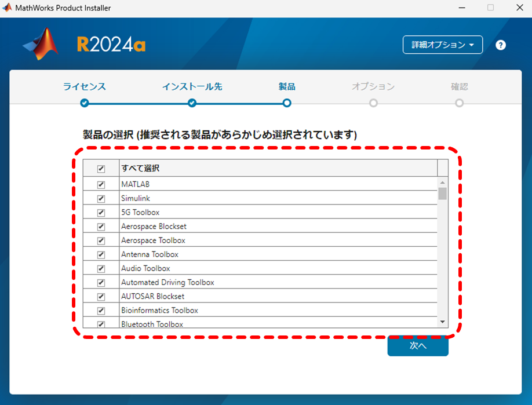This screenshot has height=405, width=532.
Task: Click the すべて選択 header label
Action: [140, 168]
